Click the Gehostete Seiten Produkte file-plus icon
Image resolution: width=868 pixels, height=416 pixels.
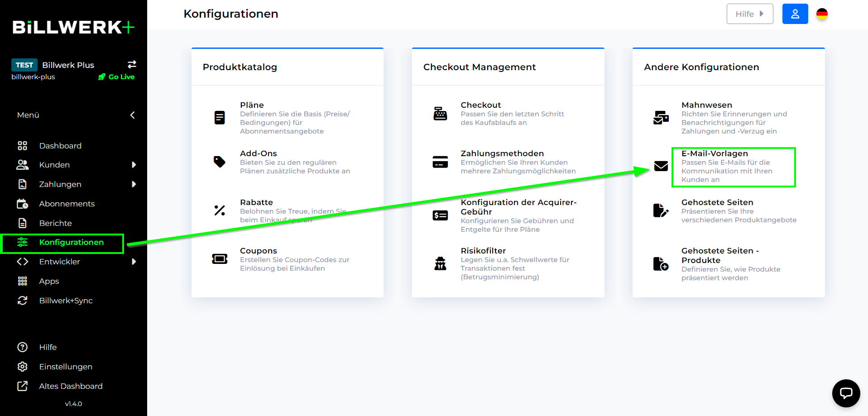(661, 263)
